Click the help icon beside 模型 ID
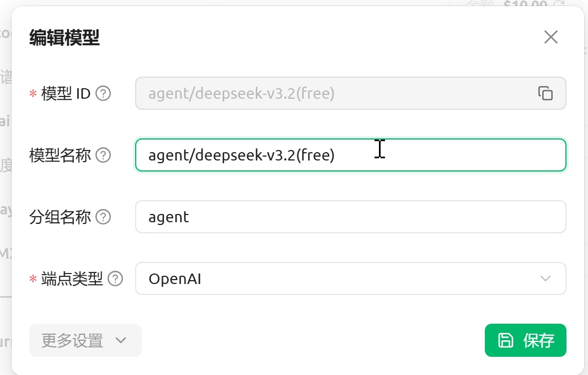This screenshot has width=588, height=375. [103, 94]
